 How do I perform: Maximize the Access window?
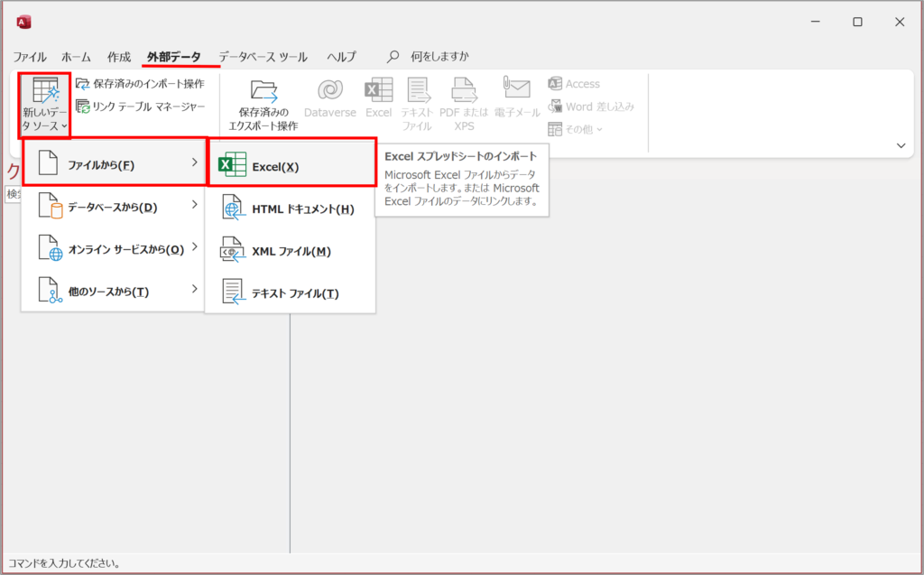pos(857,22)
